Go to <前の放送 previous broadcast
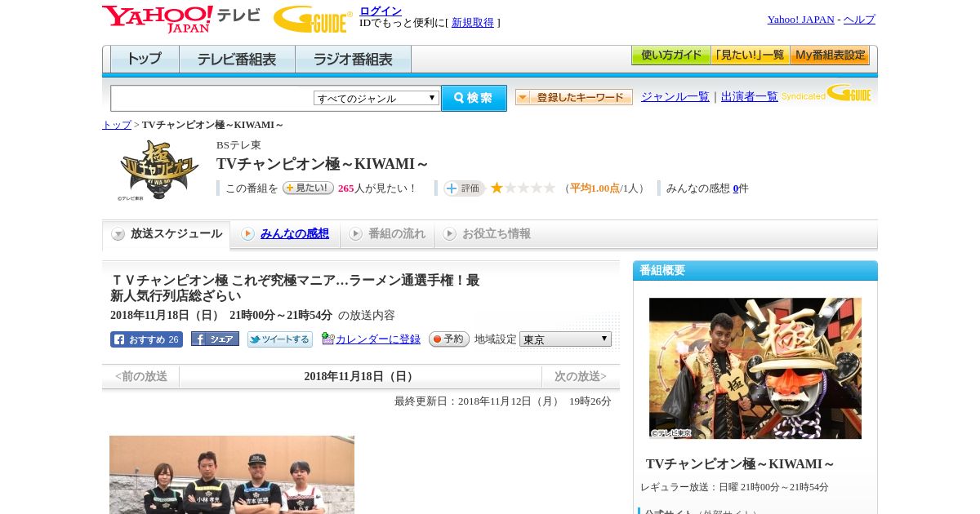Viewport: 980px width, 514px height. pos(141,377)
